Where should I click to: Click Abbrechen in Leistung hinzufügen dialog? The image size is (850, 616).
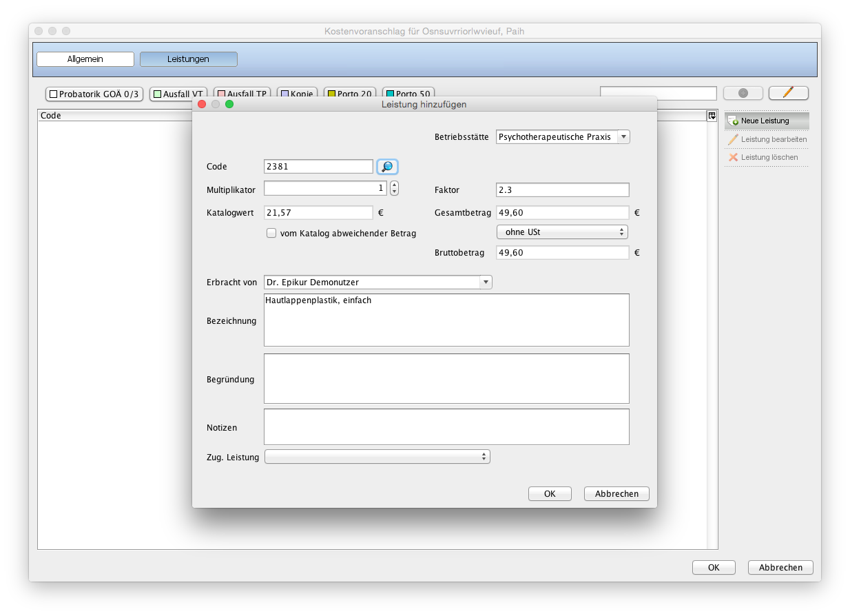point(616,493)
